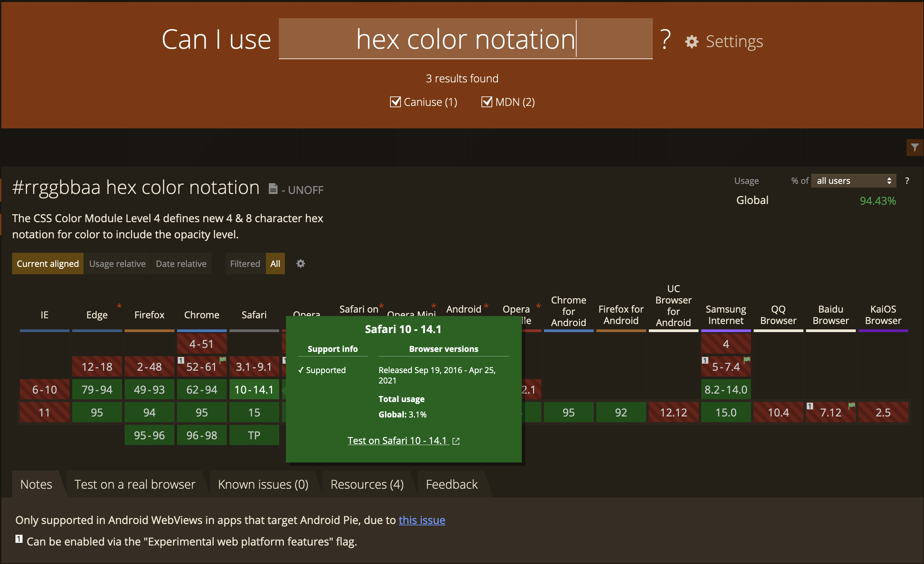Select IE 6-10 version cell
This screenshot has height=564, width=924.
tap(45, 390)
